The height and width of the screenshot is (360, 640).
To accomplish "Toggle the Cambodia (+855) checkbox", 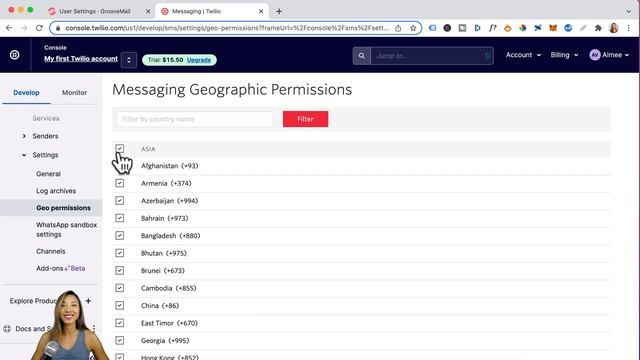I will pos(120,288).
